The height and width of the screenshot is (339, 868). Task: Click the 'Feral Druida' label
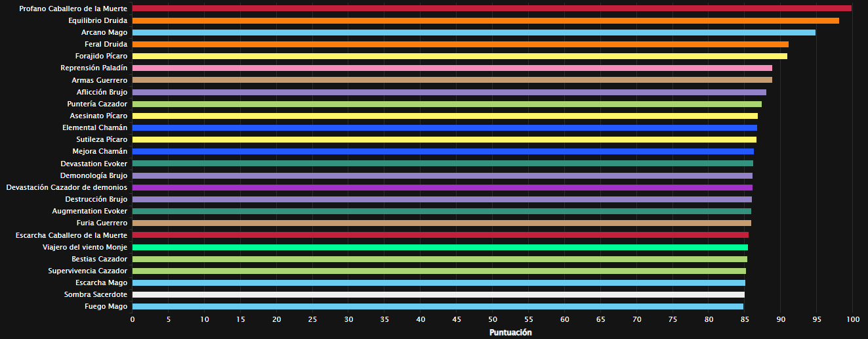[106, 44]
